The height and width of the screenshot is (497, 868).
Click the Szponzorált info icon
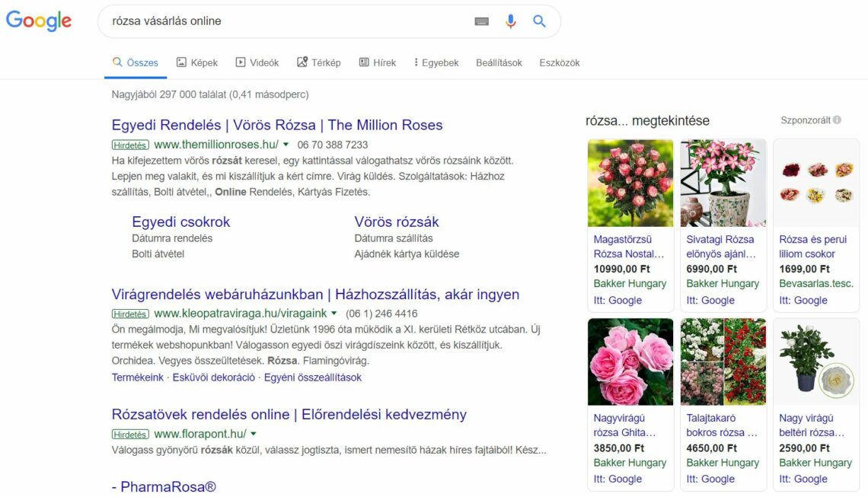[837, 120]
